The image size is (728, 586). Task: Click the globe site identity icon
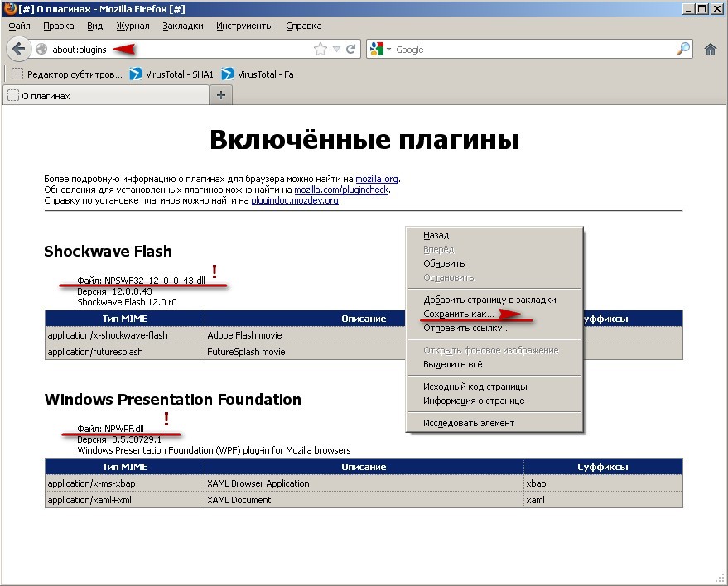pos(41,49)
